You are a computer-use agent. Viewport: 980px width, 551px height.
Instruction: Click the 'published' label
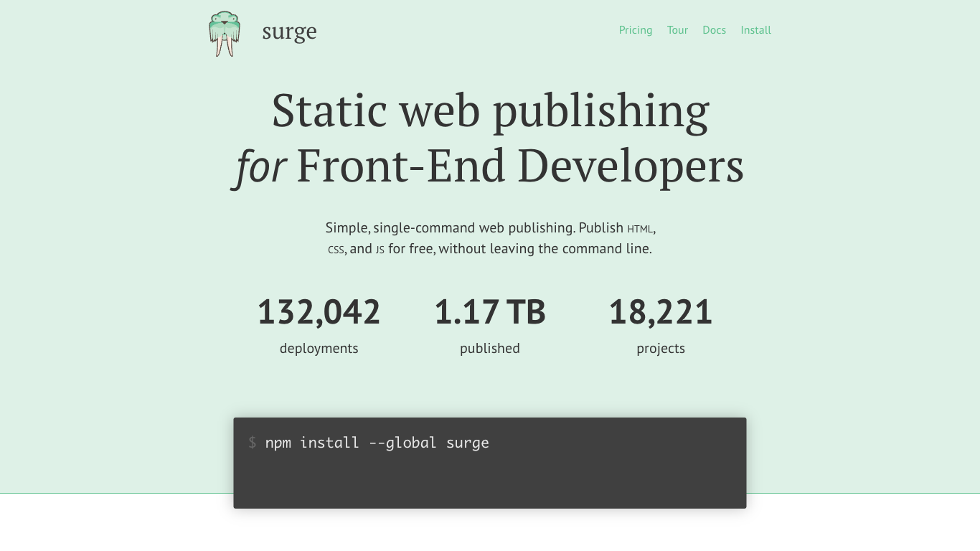click(x=490, y=349)
